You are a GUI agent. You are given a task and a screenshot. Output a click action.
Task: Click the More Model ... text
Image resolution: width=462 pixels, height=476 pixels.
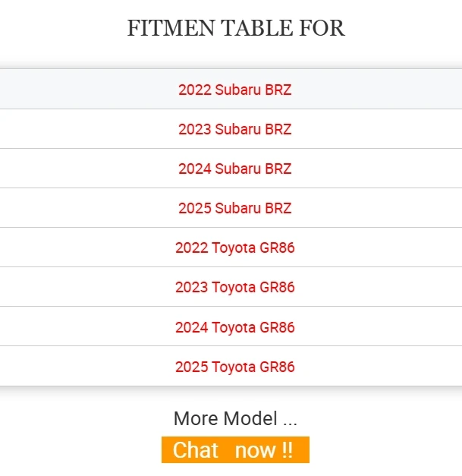point(235,418)
